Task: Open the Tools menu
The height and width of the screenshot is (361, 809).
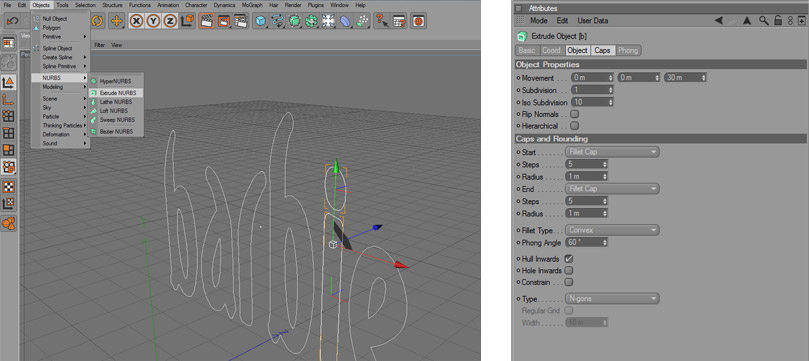Action: [62, 5]
